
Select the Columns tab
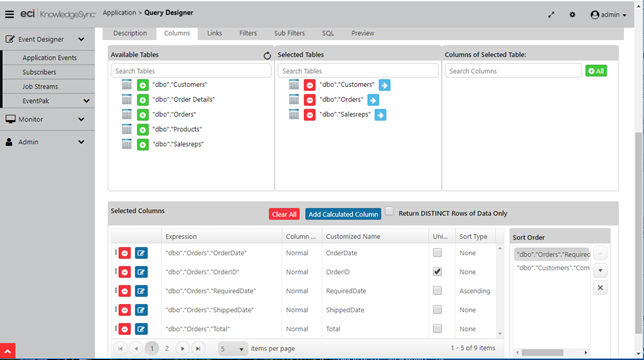(x=177, y=33)
